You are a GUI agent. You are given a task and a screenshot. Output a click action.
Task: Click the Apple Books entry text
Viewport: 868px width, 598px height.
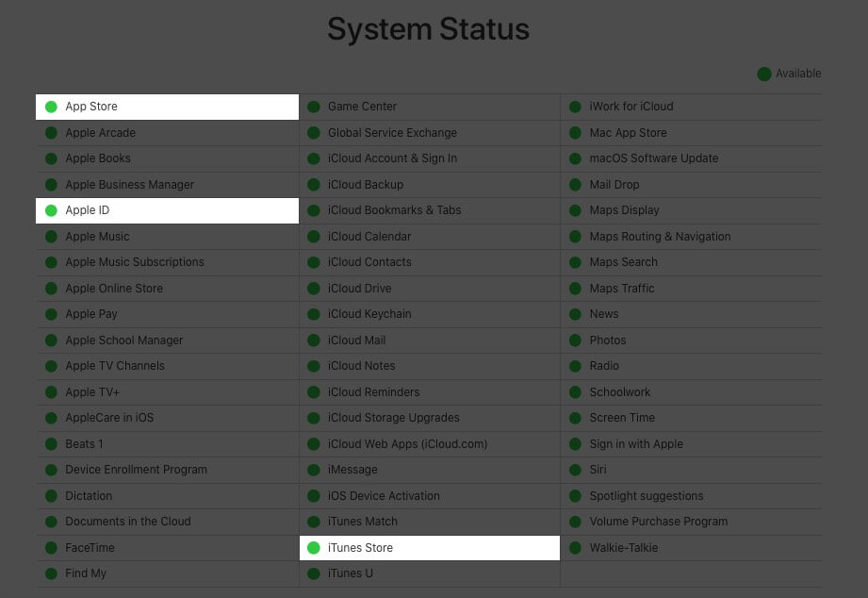(98, 158)
